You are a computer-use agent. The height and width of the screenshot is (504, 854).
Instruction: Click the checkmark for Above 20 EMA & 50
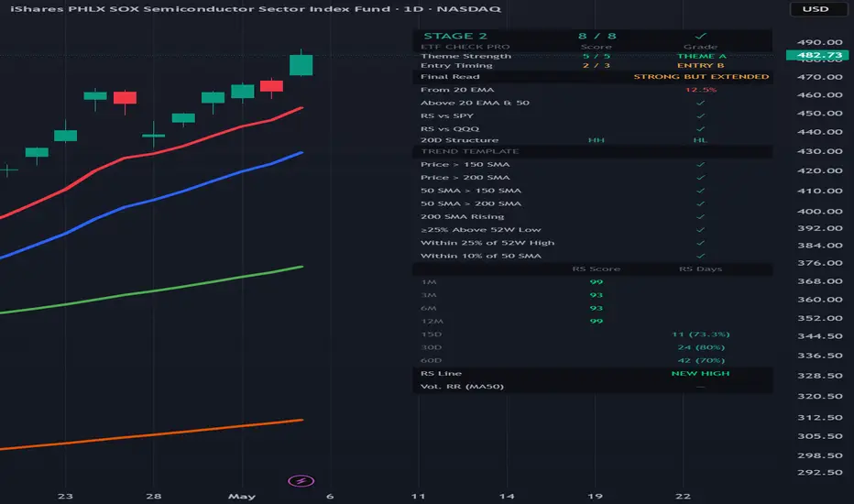[x=700, y=103]
